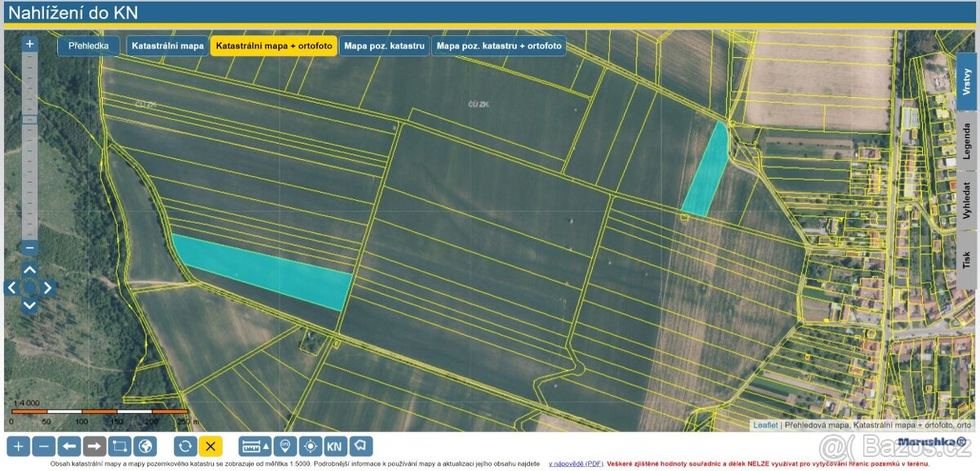Click the vertical zoom slider handle

click(29, 119)
